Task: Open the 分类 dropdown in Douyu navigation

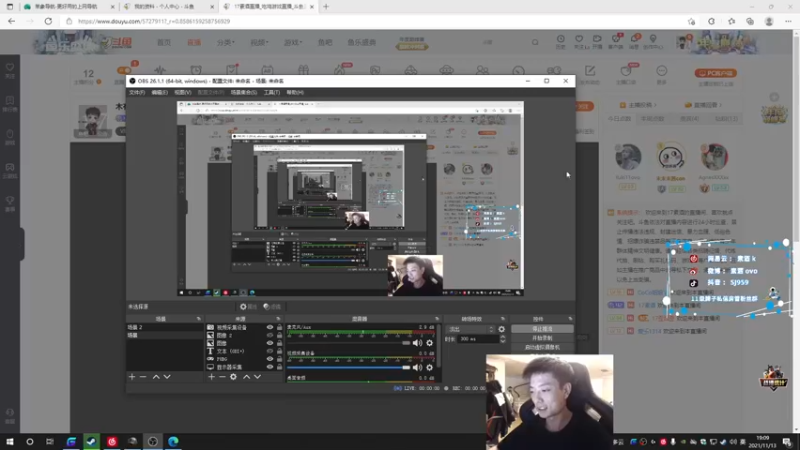Action: 226,42
